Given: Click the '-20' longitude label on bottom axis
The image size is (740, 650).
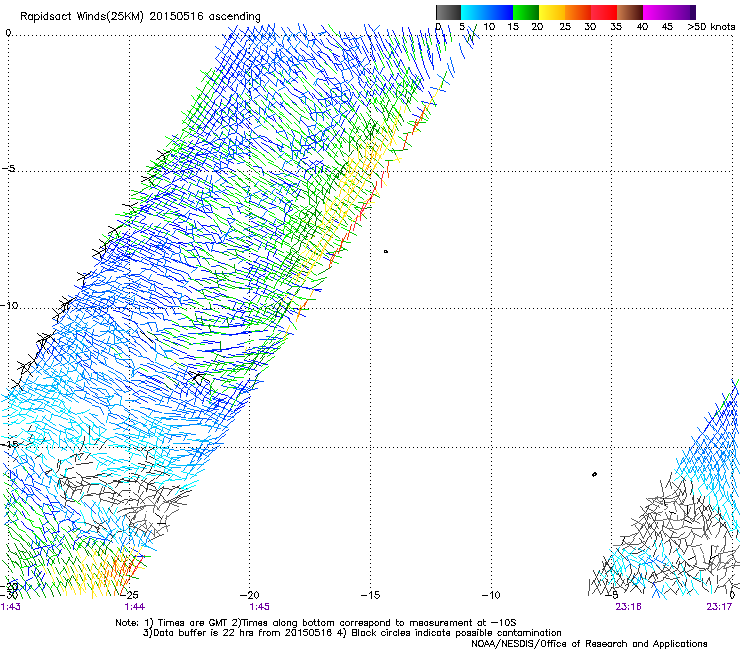Looking at the screenshot, I should pyautogui.click(x=250, y=595).
